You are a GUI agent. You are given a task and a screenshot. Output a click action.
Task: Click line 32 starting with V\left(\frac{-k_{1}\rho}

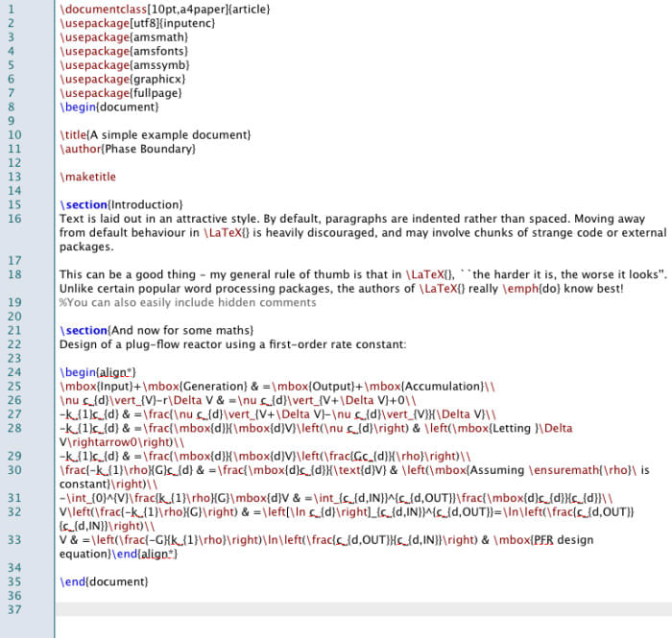(347, 519)
